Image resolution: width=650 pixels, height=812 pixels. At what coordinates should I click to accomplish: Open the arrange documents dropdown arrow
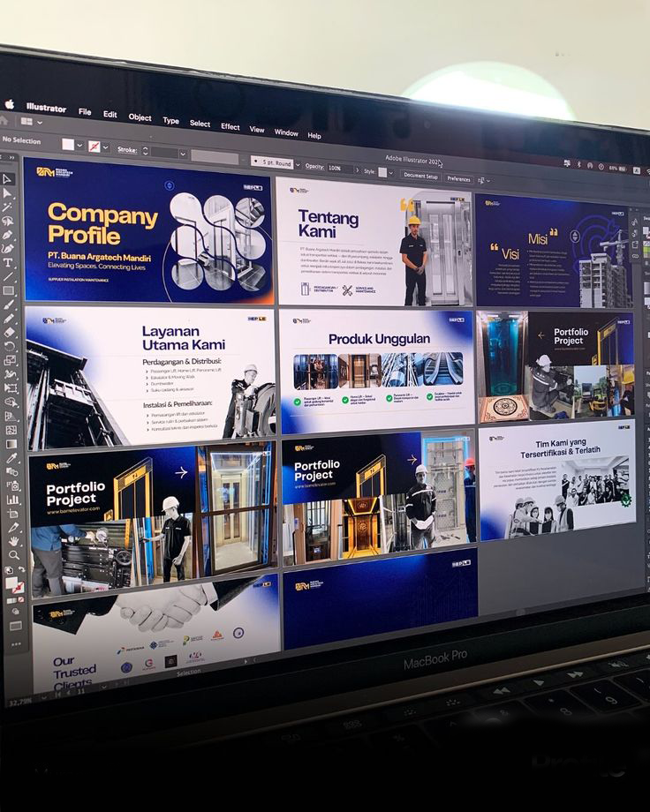(40, 123)
